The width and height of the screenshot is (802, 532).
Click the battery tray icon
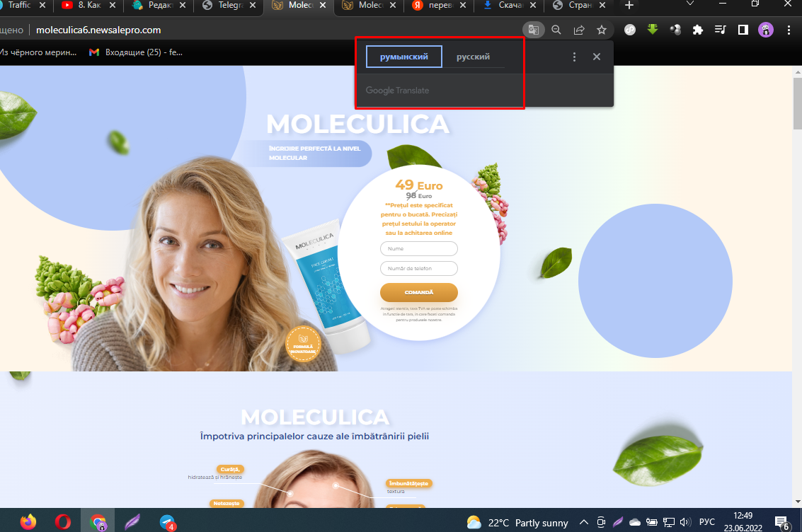652,522
